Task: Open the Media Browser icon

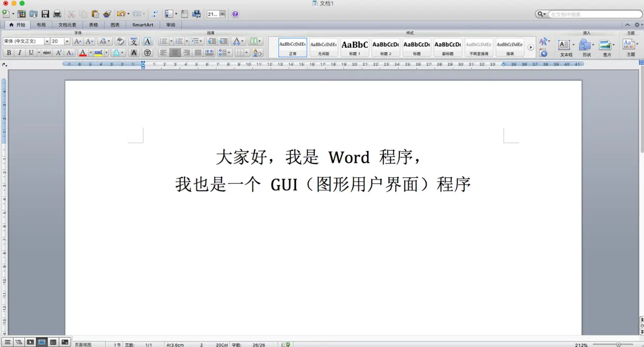Action: 196,14
